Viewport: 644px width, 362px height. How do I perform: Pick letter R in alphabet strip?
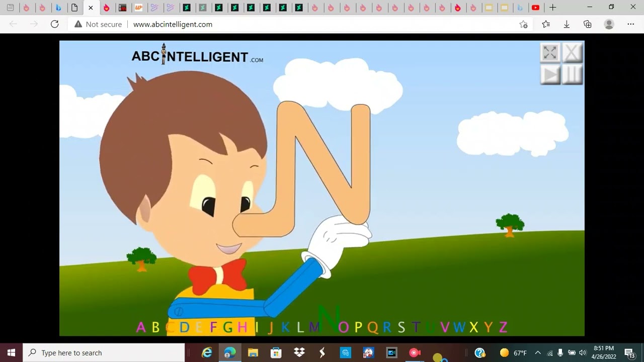coord(387,328)
